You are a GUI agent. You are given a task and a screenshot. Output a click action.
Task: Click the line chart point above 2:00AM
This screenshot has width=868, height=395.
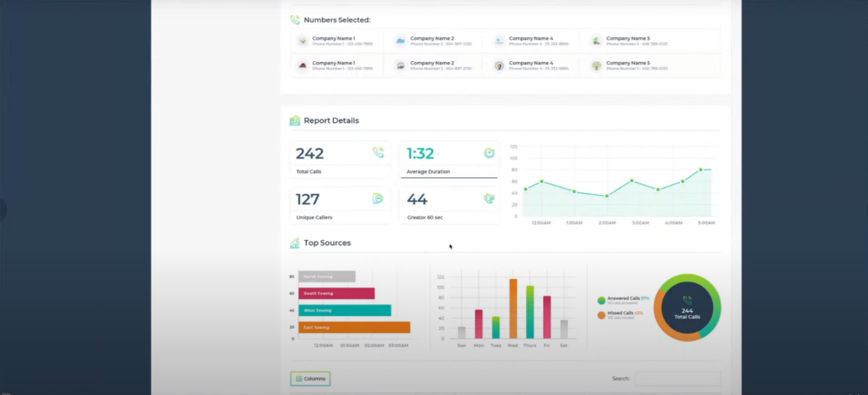click(x=607, y=196)
